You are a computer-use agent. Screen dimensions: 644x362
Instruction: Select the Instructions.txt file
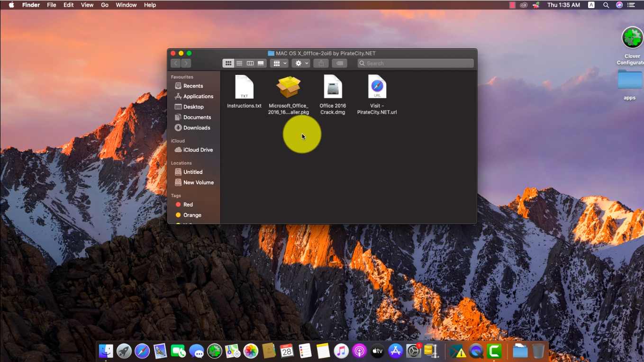pos(244,91)
